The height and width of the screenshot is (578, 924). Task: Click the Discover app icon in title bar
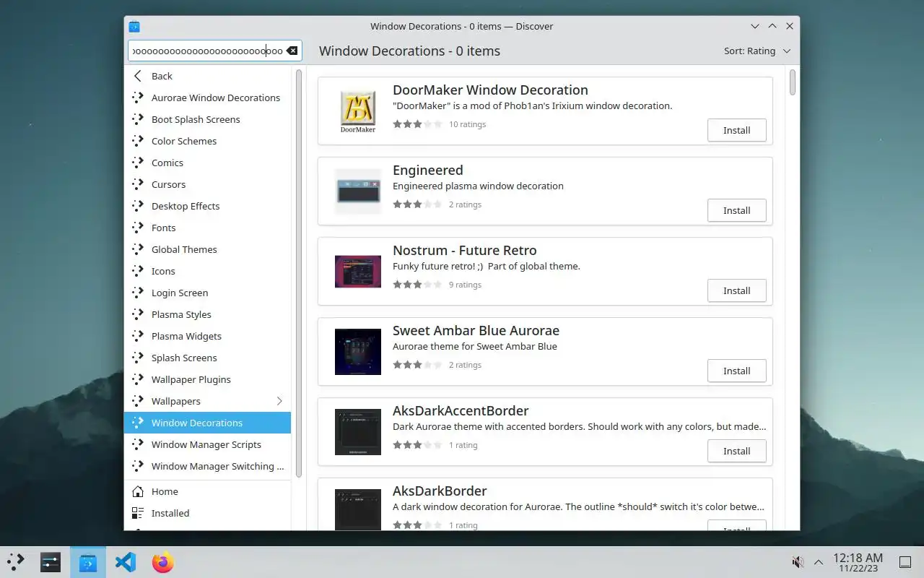pos(134,26)
